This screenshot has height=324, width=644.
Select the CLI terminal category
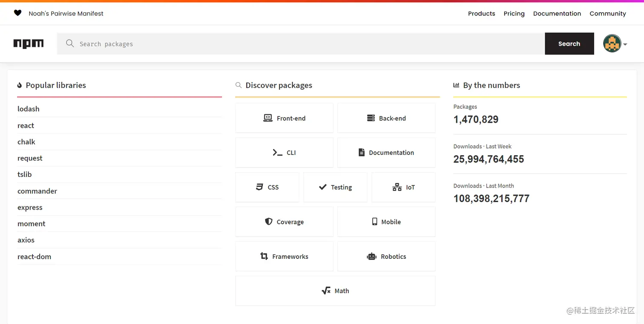tap(284, 153)
